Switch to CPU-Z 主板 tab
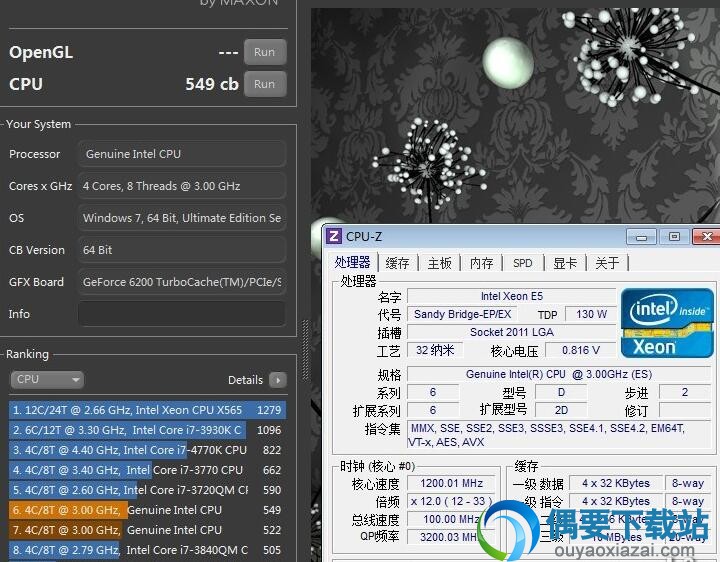This screenshot has height=562, width=720. pyautogui.click(x=439, y=263)
